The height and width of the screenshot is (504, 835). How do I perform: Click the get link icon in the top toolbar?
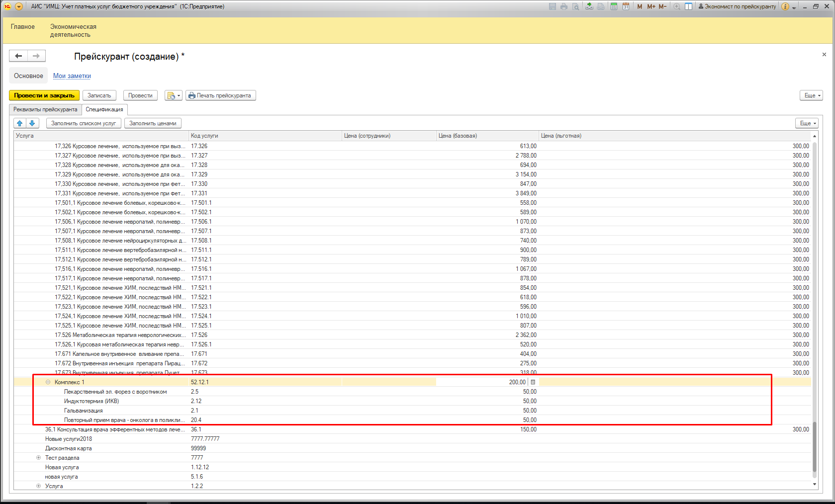coord(589,6)
